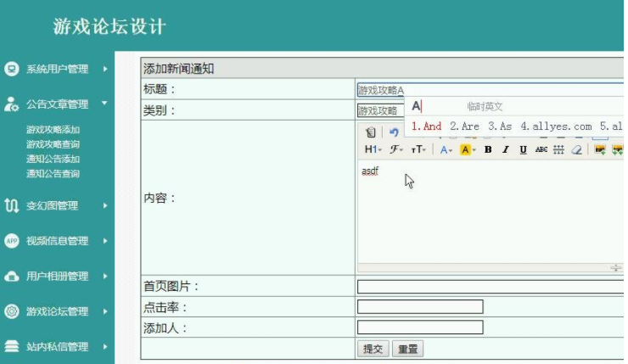
Task: Click the eraser remove-format icon
Action: [576, 150]
